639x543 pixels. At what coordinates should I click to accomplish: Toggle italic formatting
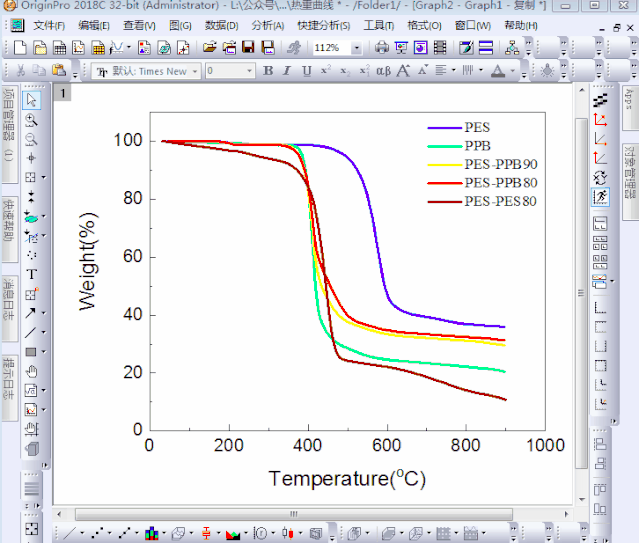coord(287,71)
